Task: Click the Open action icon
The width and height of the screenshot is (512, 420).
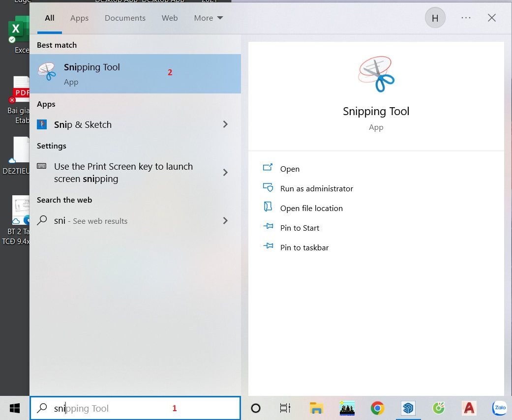Action: [268, 168]
